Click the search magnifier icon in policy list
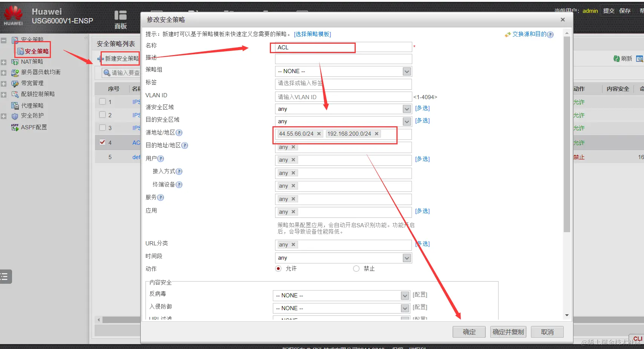This screenshot has width=644, height=349. coord(107,73)
